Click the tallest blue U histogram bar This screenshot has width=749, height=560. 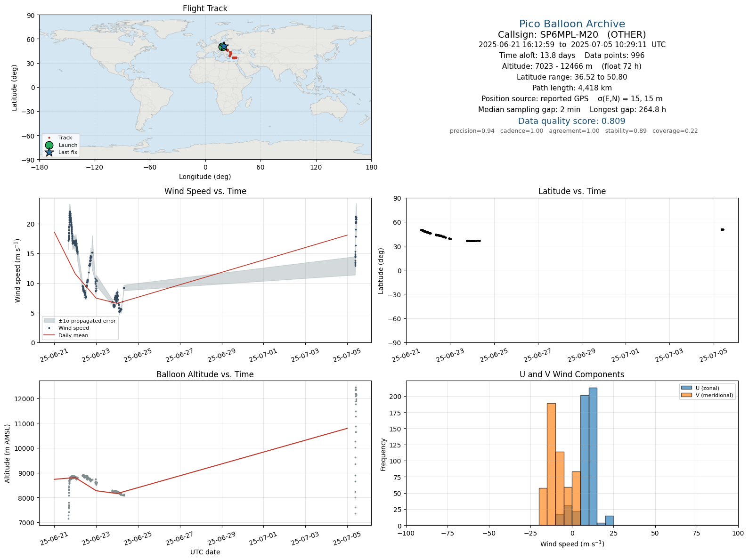pyautogui.click(x=593, y=456)
